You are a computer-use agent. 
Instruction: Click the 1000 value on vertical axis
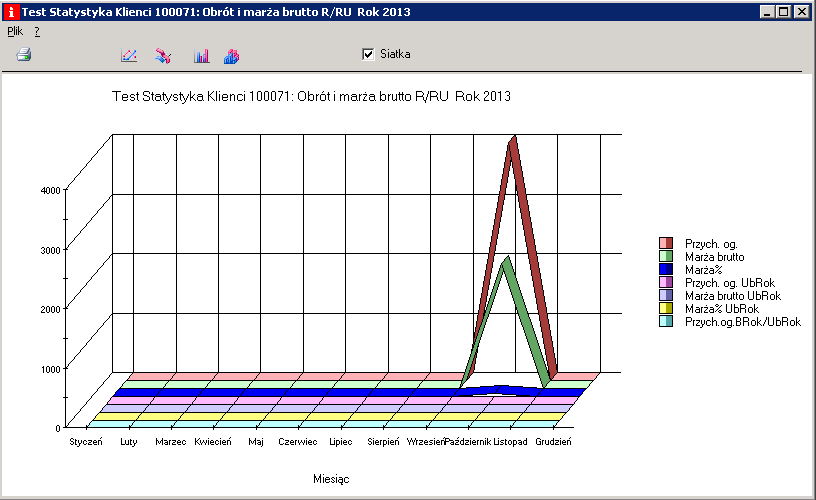50,369
